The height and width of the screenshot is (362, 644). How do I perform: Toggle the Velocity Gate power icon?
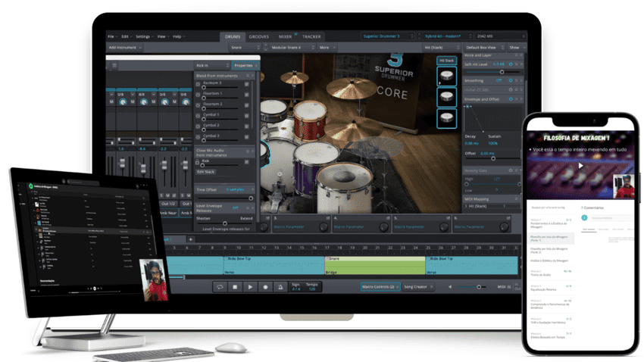[x=511, y=170]
